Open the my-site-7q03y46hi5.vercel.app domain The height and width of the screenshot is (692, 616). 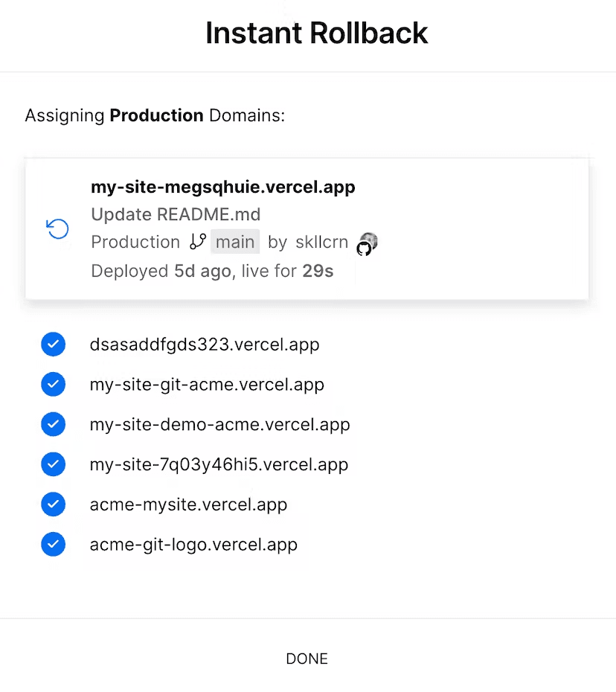pos(219,464)
